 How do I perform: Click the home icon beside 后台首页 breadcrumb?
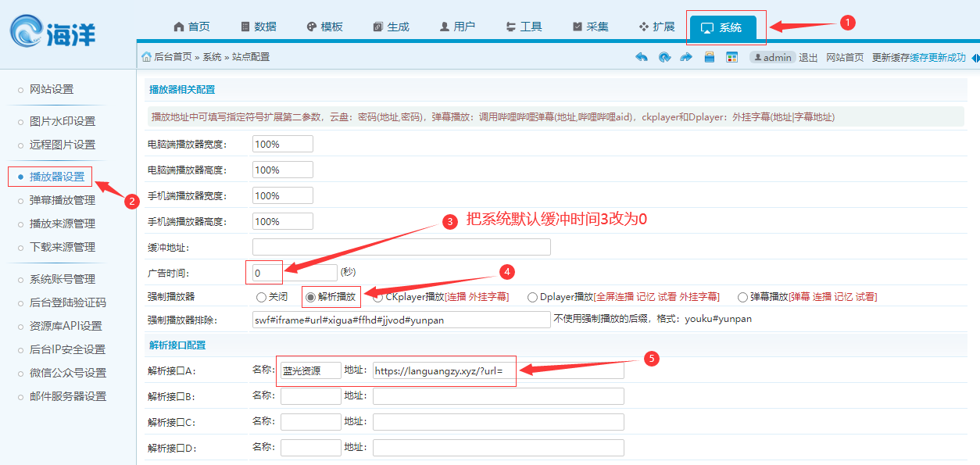tap(146, 57)
